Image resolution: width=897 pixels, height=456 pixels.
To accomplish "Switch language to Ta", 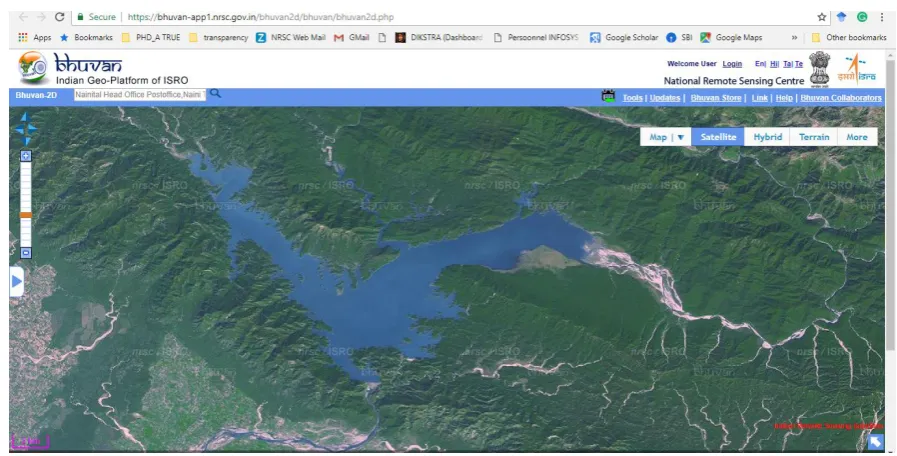I will pyautogui.click(x=787, y=64).
